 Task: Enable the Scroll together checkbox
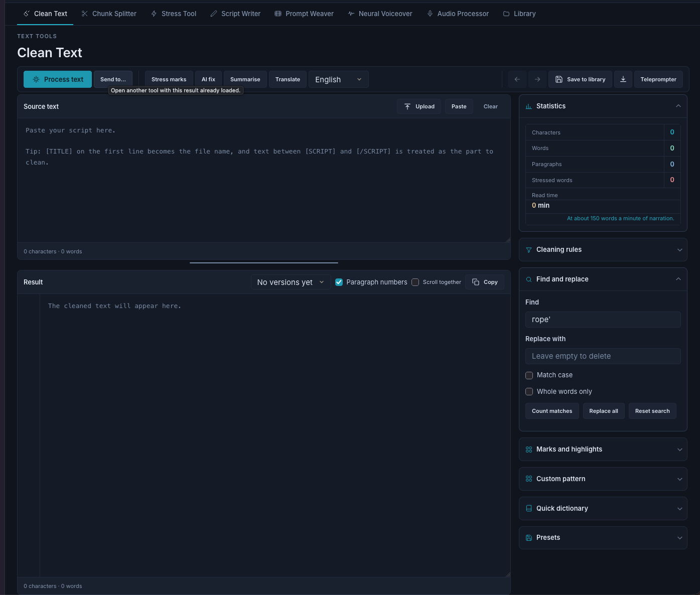415,282
